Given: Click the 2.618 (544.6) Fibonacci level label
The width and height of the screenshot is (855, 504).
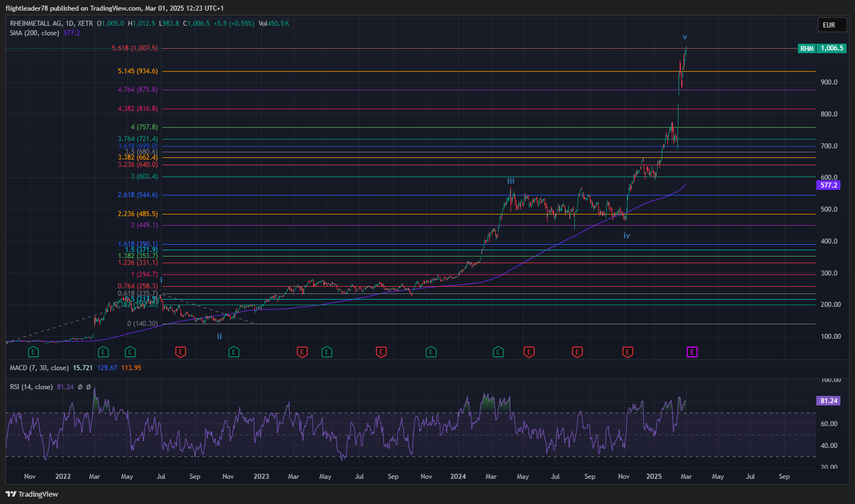Looking at the screenshot, I should [x=138, y=195].
